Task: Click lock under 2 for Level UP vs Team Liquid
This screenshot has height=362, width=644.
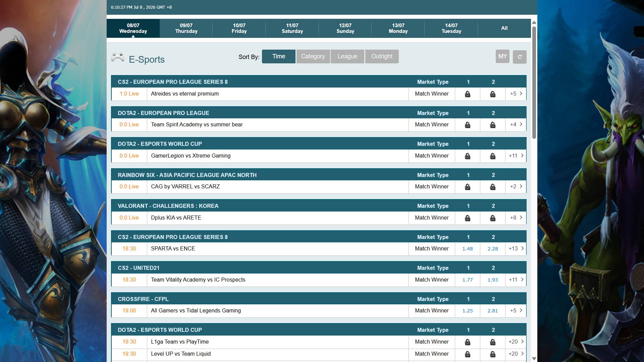Action: [493, 354]
